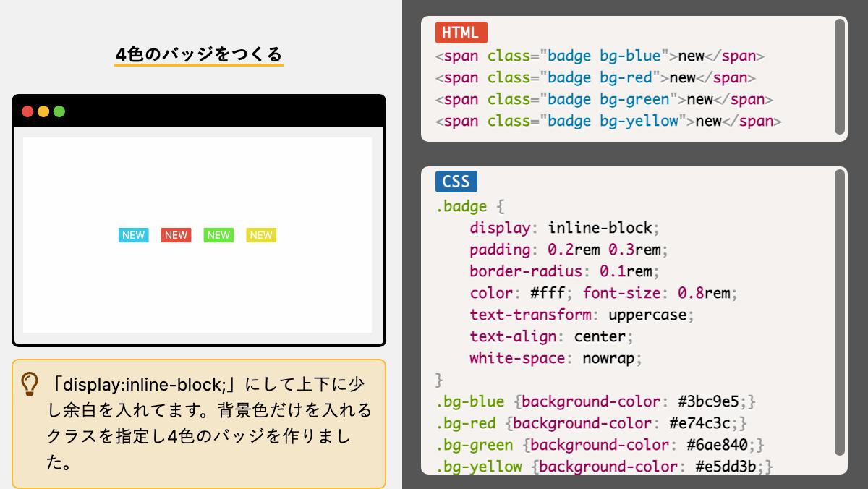Screen dimensions: 868x489
Task: Click the red NEW badge
Action: point(176,235)
